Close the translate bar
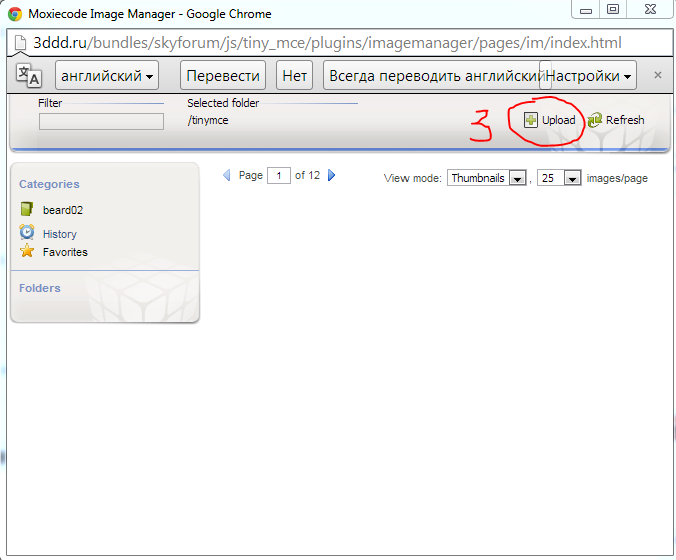This screenshot has width=676, height=560. point(657,75)
